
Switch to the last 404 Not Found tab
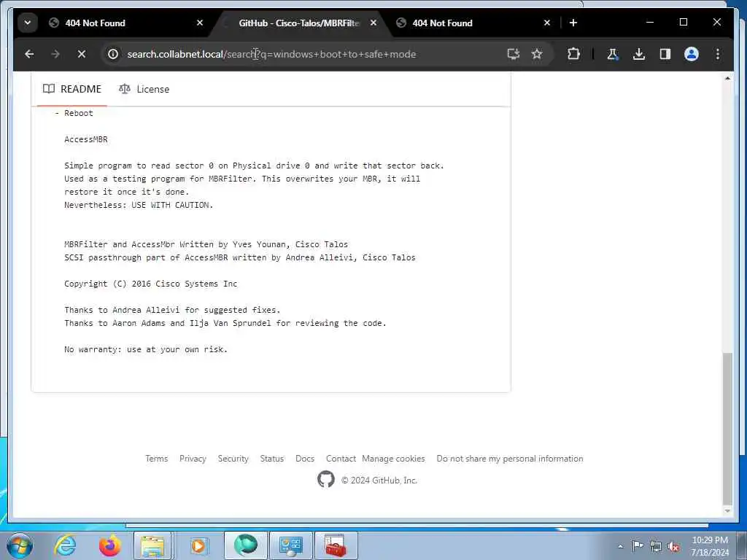point(473,23)
